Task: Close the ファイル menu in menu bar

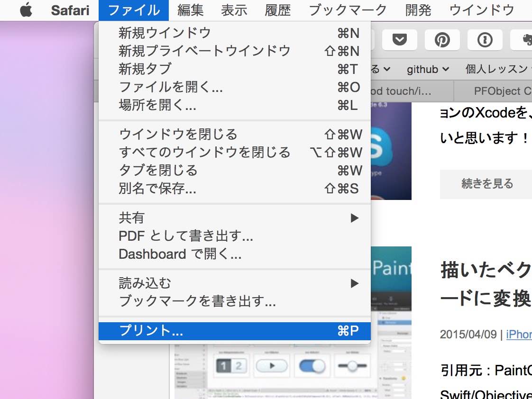Action: pos(134,10)
